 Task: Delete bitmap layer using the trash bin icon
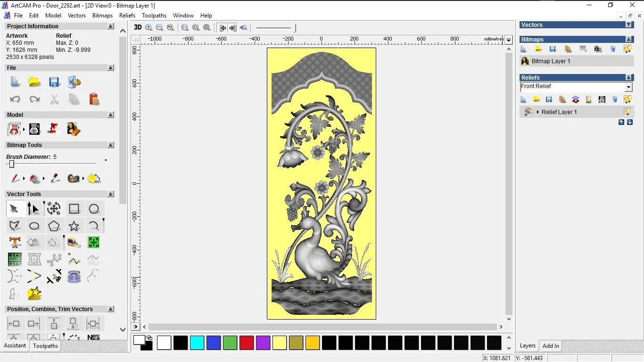(613, 49)
